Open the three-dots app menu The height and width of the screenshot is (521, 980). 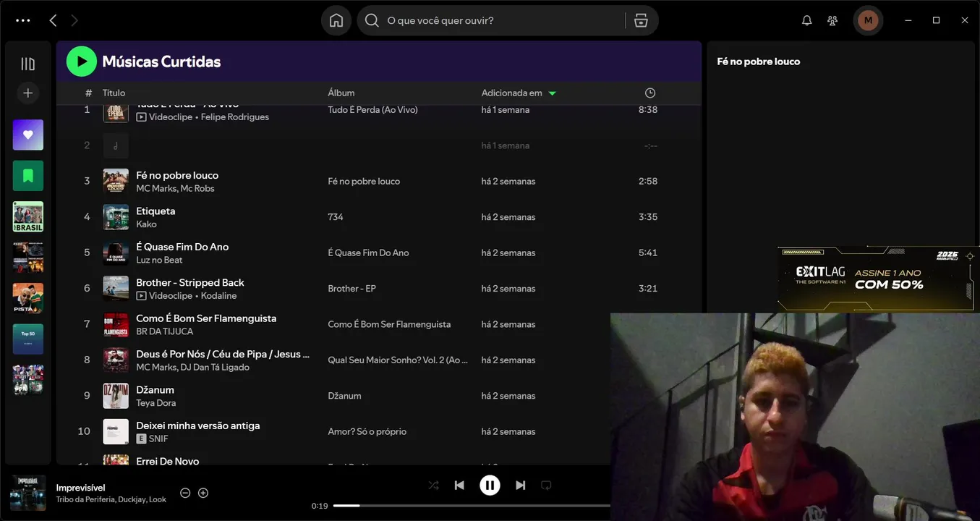pos(23,20)
